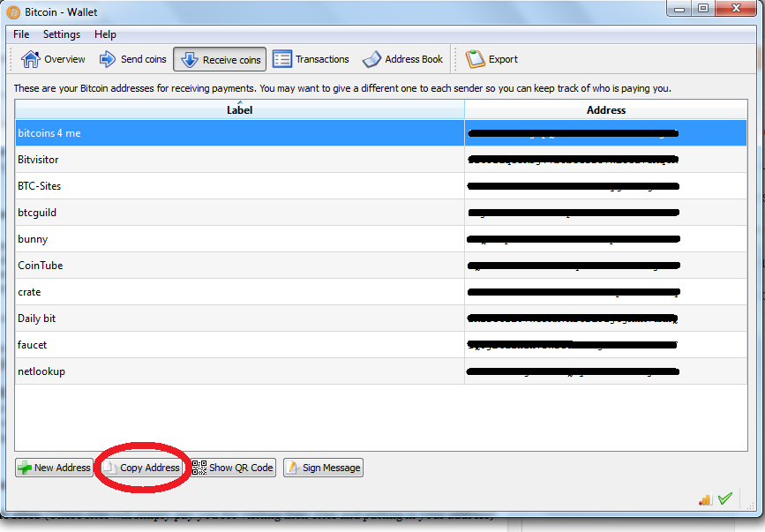
Task: Sort by the Label column header
Action: 239,109
